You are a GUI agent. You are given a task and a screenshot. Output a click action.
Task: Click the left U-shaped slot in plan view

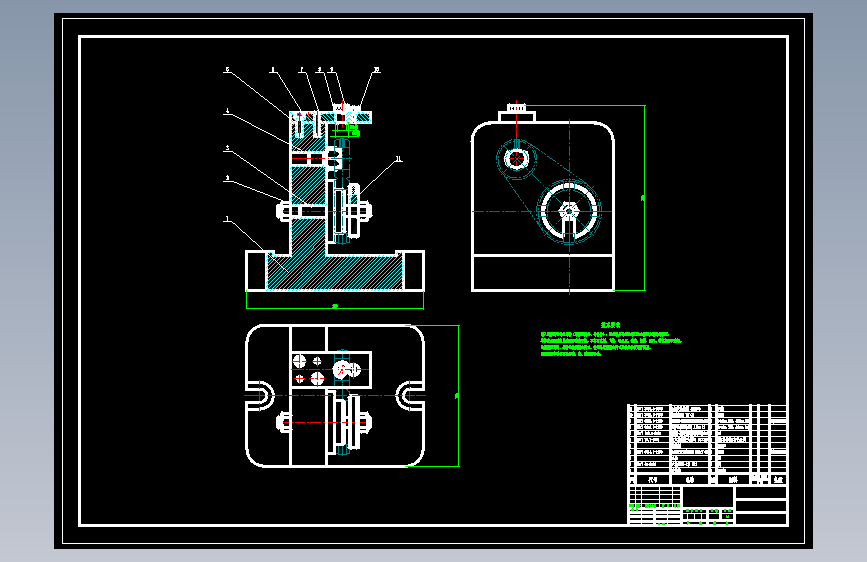[260, 396]
